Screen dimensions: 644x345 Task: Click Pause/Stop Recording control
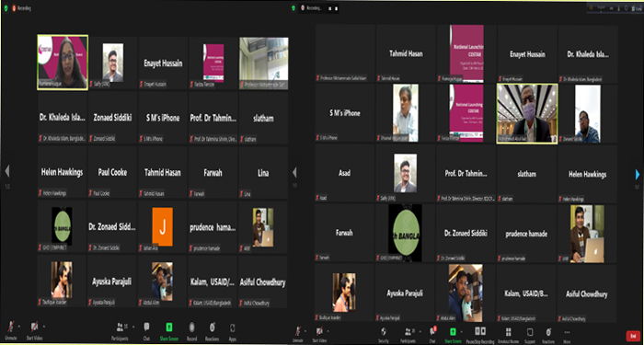(480, 334)
